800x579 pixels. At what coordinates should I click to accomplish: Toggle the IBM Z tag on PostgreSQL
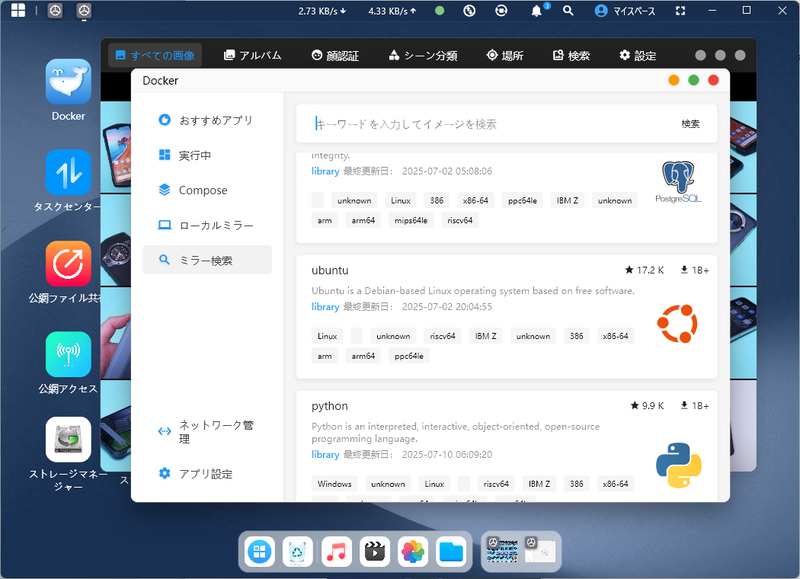567,199
